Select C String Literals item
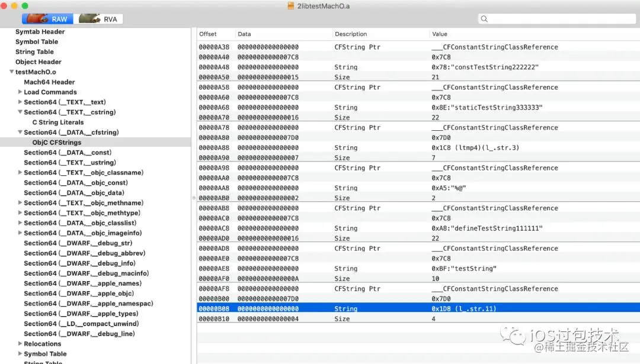The width and height of the screenshot is (640, 364). 58,123
